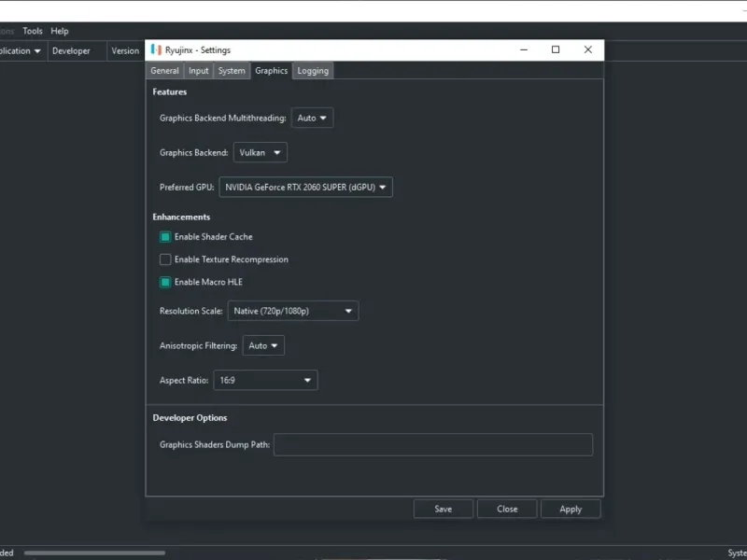This screenshot has width=747, height=560.
Task: Open Graphics Backend Multithreading dropdown
Action: pos(312,119)
